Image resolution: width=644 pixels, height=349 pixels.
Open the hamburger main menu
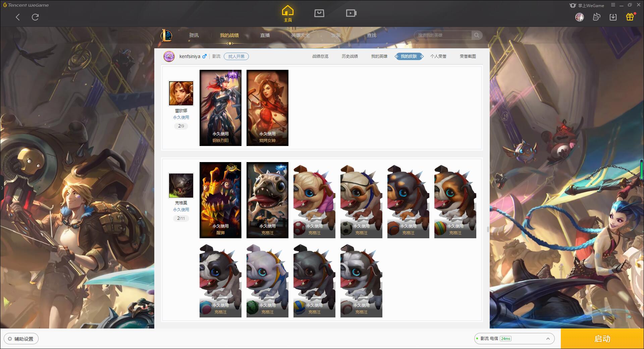(613, 5)
